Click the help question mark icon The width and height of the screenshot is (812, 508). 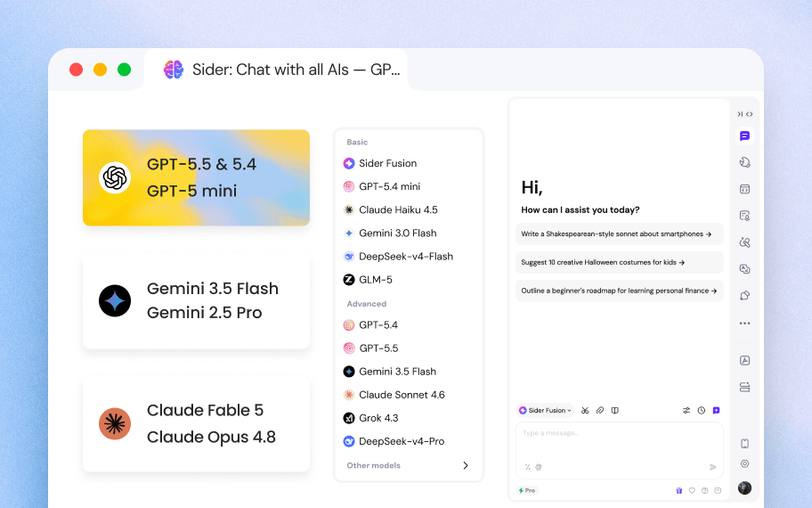[705, 490]
